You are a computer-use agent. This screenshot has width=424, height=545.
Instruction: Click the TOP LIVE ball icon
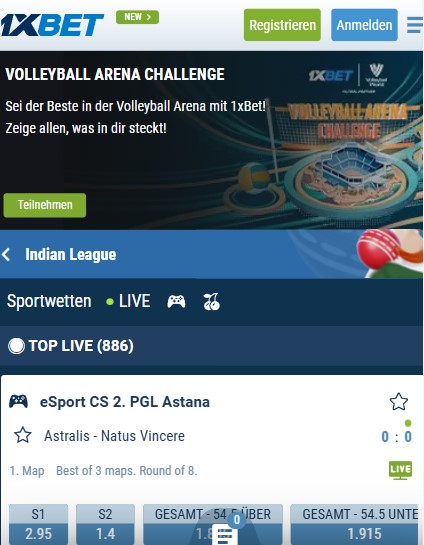click(16, 346)
